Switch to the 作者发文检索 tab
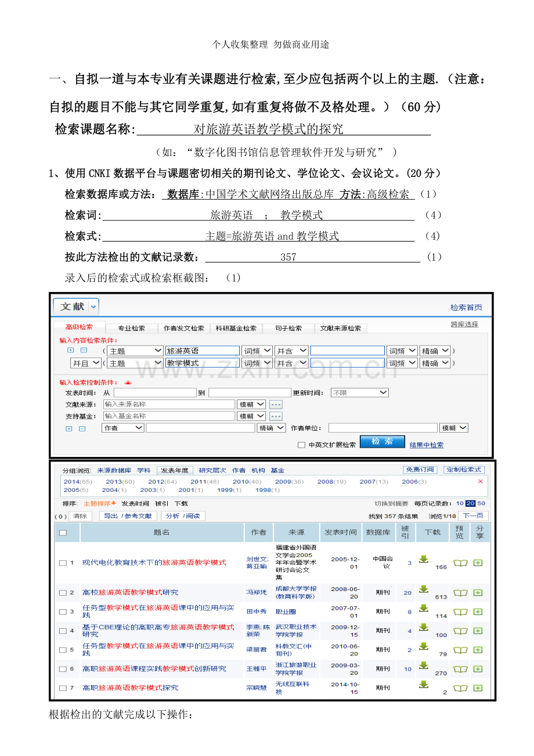 tap(183, 328)
